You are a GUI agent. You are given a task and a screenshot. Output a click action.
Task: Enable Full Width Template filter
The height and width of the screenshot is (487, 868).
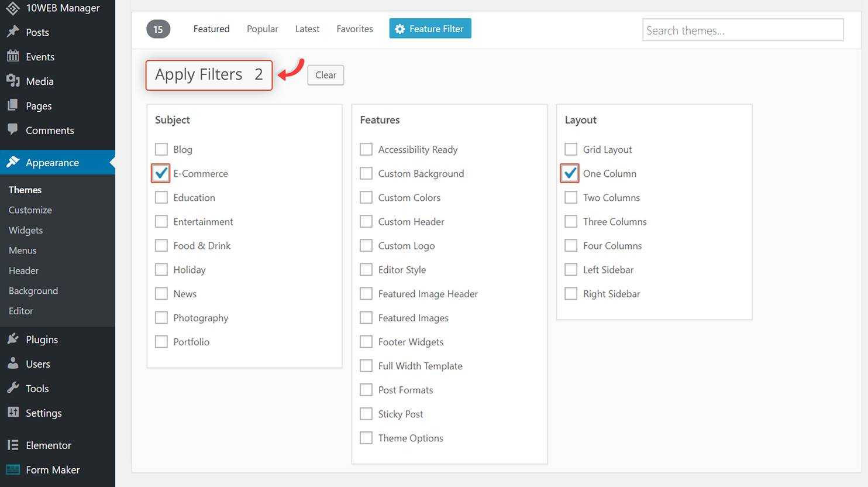pos(366,365)
